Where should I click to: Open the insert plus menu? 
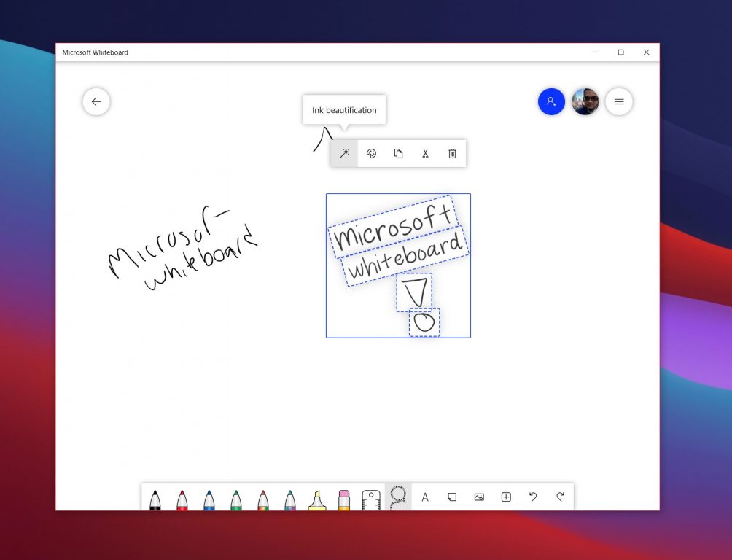tap(506, 497)
